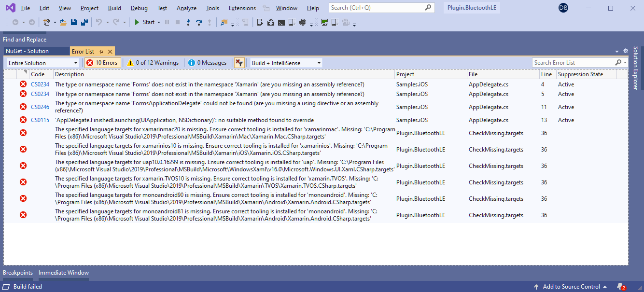
Task: Click the Open File folder icon
Action: click(x=63, y=22)
